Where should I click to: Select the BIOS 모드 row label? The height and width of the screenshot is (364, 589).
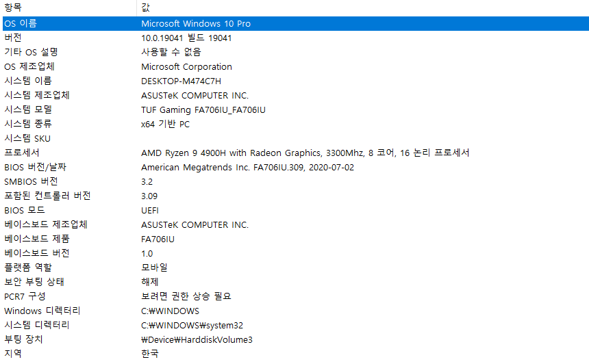25,211
